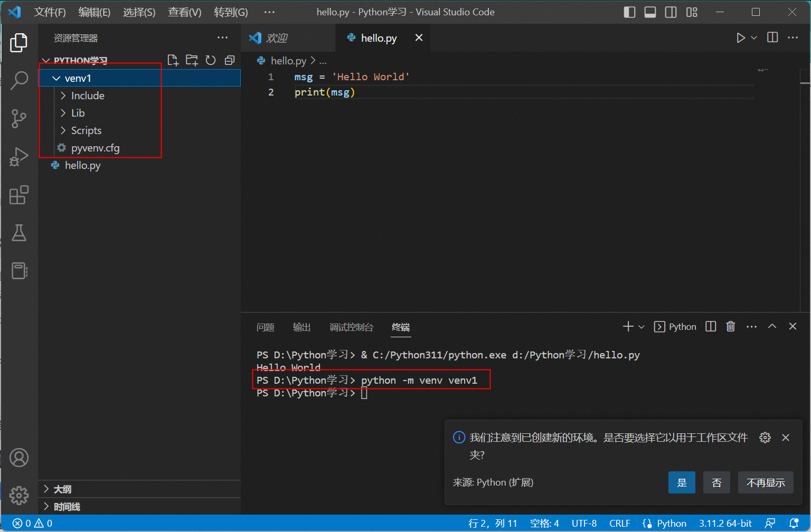This screenshot has width=811, height=532.
Task: Click the New Folder icon in the explorer
Action: pyautogui.click(x=192, y=60)
